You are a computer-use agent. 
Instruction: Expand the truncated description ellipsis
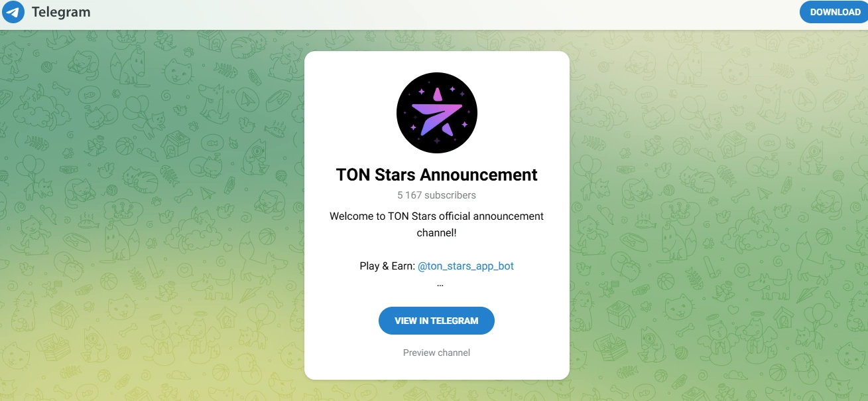pyautogui.click(x=440, y=284)
